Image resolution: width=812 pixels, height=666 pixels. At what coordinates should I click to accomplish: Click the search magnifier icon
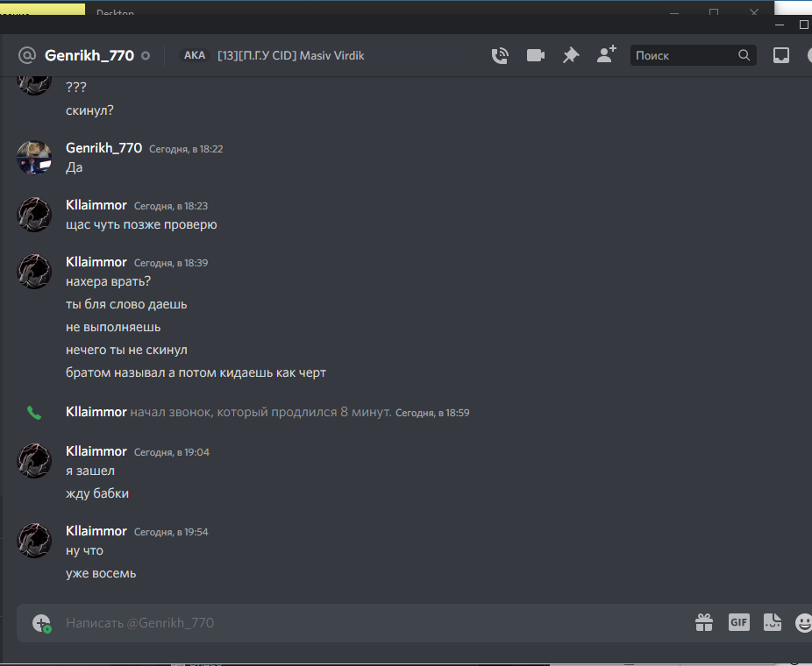(744, 55)
